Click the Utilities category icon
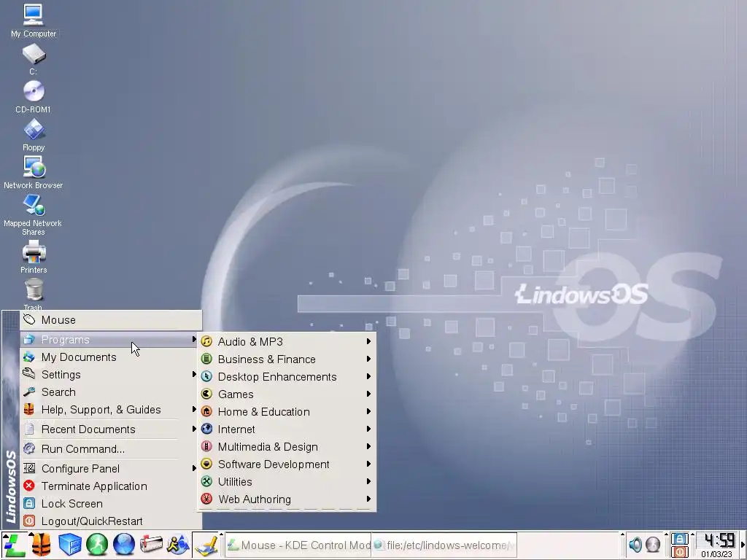 click(x=206, y=481)
